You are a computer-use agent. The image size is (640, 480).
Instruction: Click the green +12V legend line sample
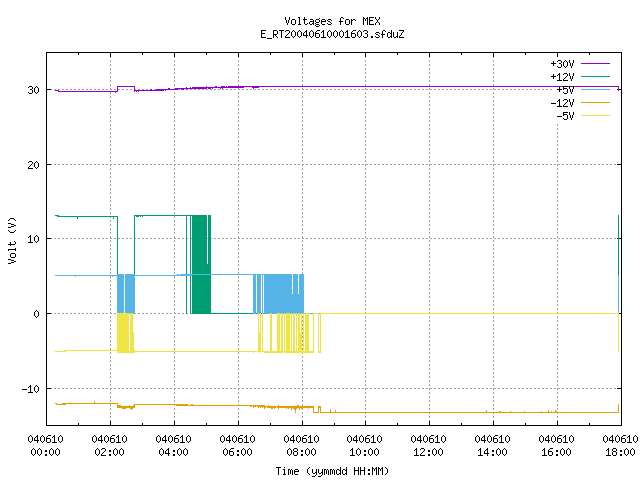click(x=595, y=76)
